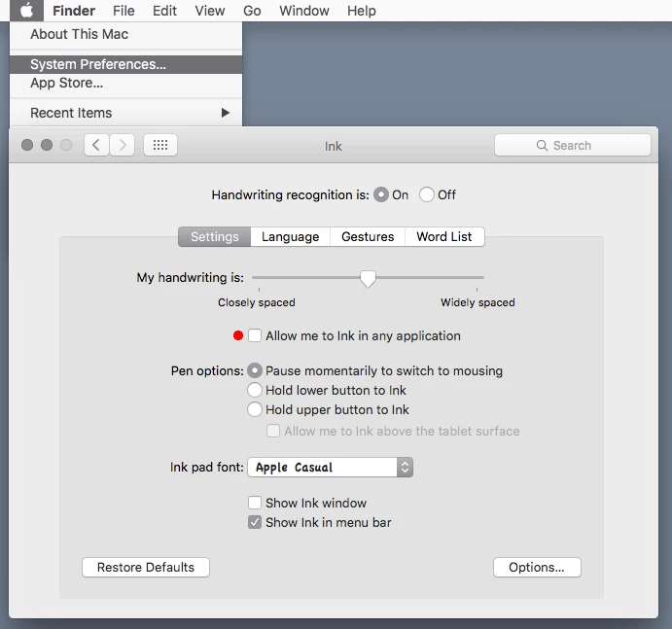Switch to the Language tab
Screen dimensions: 672x629
coord(290,236)
